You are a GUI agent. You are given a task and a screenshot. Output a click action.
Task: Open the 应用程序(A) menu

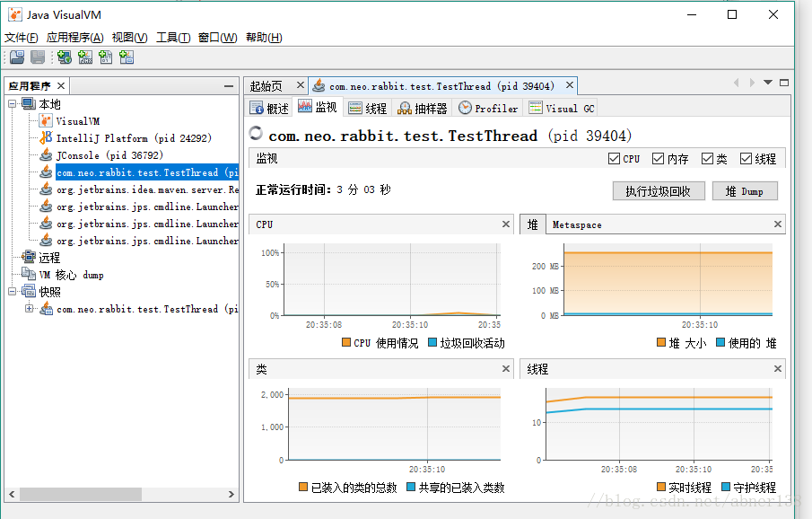[75, 38]
